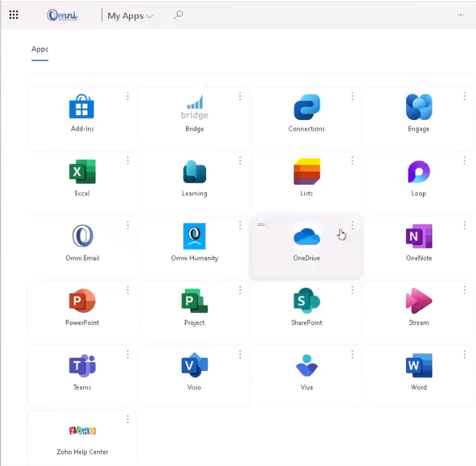The height and width of the screenshot is (466, 476).
Task: Open the Stream tile options menu
Action: pos(465,290)
